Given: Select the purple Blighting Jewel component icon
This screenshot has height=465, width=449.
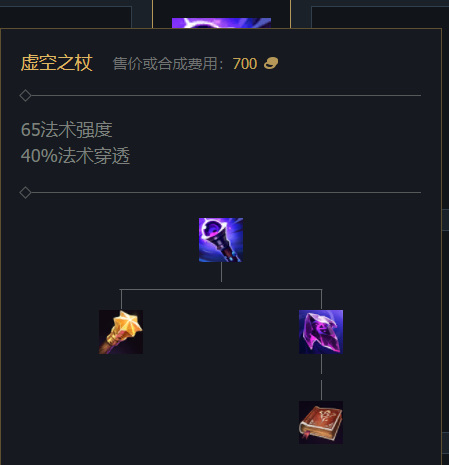Looking at the screenshot, I should click(321, 332).
